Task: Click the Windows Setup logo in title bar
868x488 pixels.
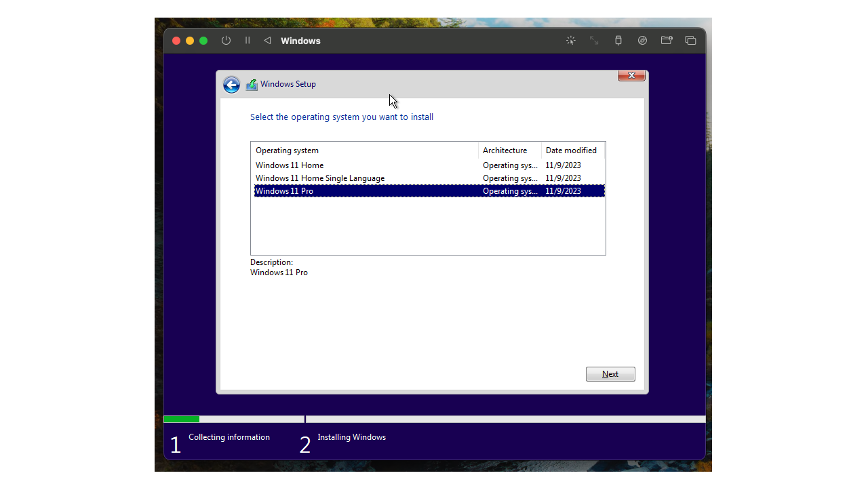Action: click(252, 84)
